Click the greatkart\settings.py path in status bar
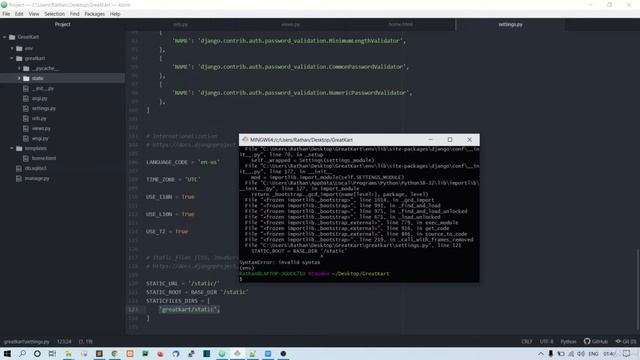 coord(27,342)
